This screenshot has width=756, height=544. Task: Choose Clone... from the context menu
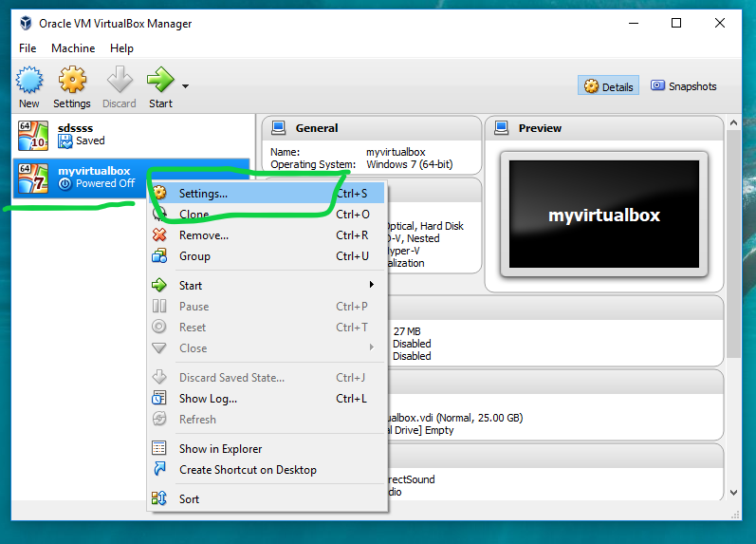point(194,215)
